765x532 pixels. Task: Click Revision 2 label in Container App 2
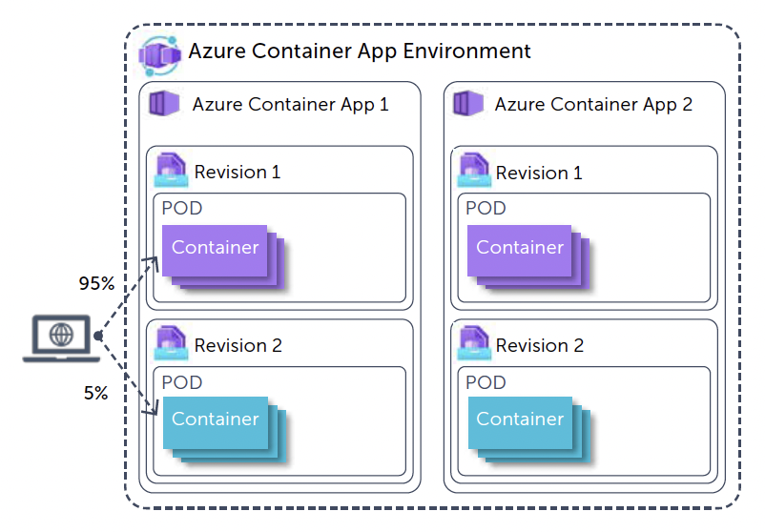(540, 346)
